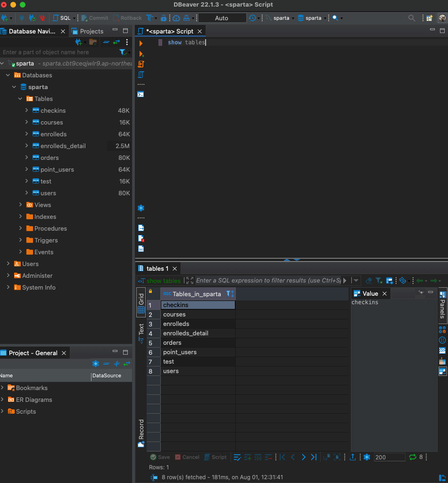Toggle the Value viewer panel icon
Viewport: 448px width, 483px height.
[442, 372]
